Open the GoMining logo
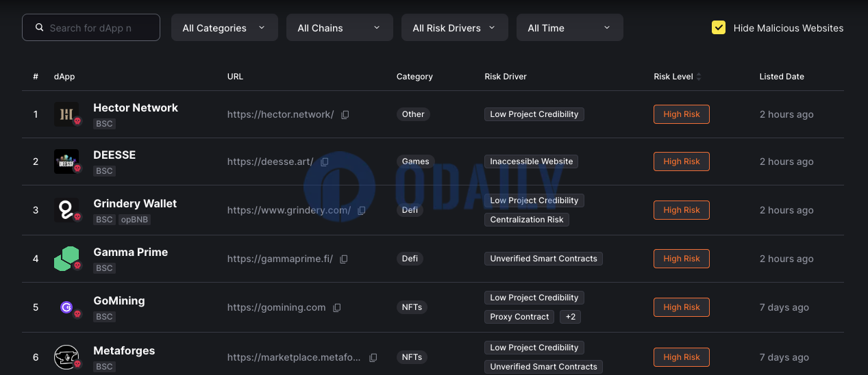This screenshot has width=868, height=375. click(66, 307)
